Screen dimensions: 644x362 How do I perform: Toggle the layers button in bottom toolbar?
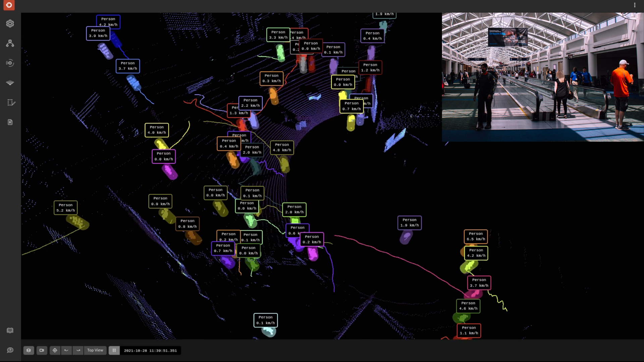coord(29,350)
